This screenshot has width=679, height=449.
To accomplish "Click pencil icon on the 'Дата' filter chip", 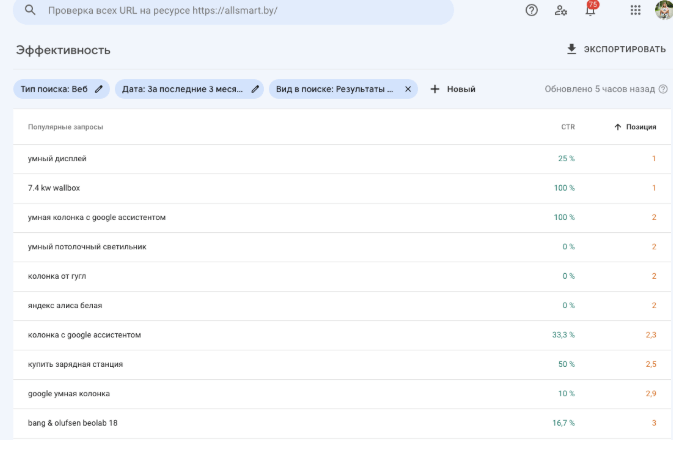I will click(x=255, y=89).
